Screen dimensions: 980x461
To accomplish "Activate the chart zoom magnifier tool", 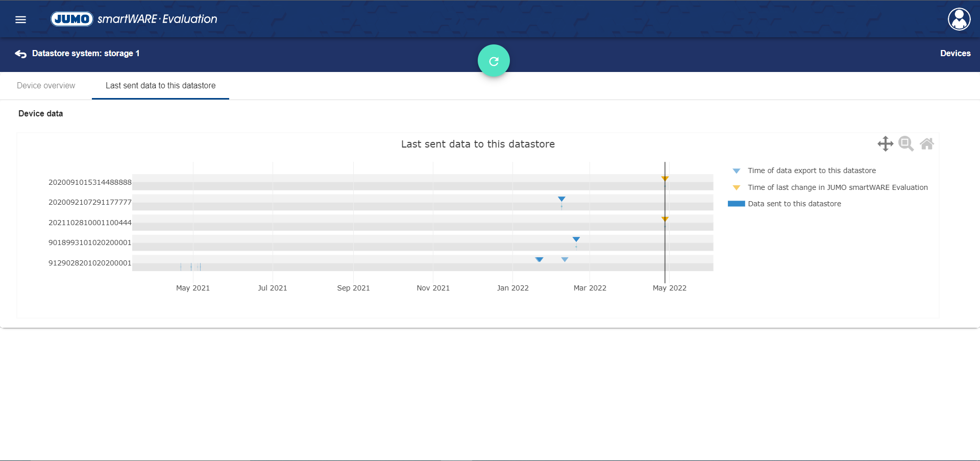I will click(905, 144).
